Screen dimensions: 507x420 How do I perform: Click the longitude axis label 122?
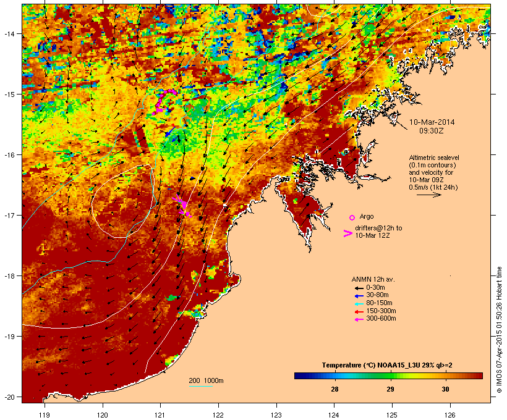(218, 415)
